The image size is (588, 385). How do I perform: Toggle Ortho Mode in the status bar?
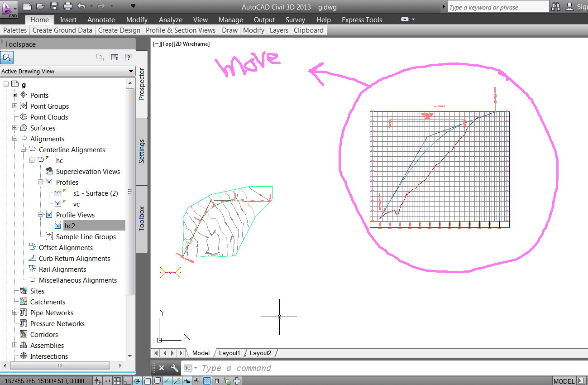[127, 381]
